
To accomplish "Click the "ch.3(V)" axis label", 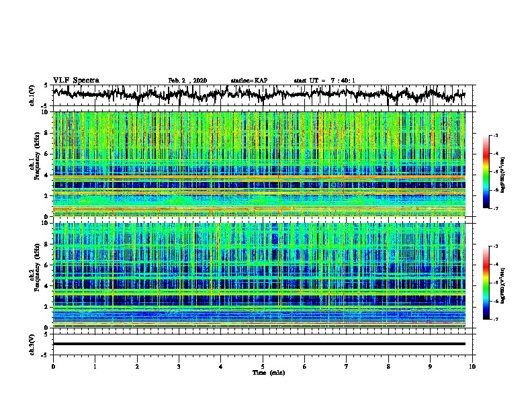I will (x=32, y=345).
